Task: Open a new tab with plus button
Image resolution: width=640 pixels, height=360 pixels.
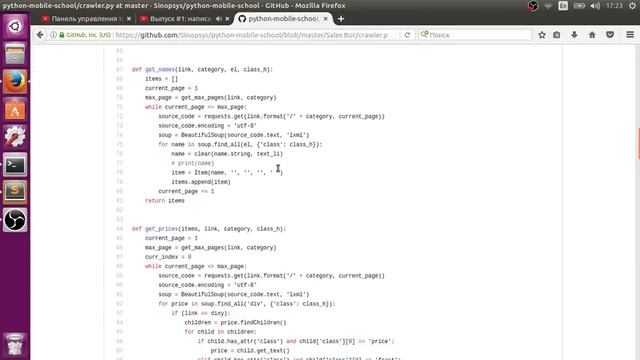Action: pyautogui.click(x=341, y=19)
